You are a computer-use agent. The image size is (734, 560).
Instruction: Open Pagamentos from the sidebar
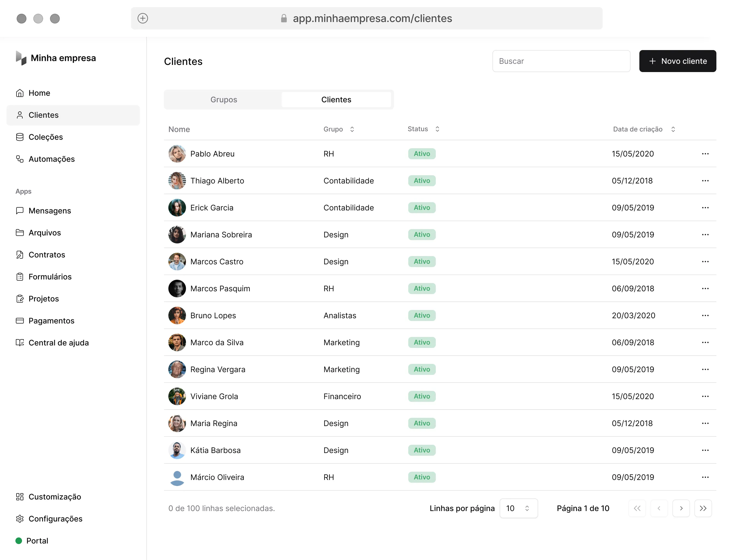(51, 320)
